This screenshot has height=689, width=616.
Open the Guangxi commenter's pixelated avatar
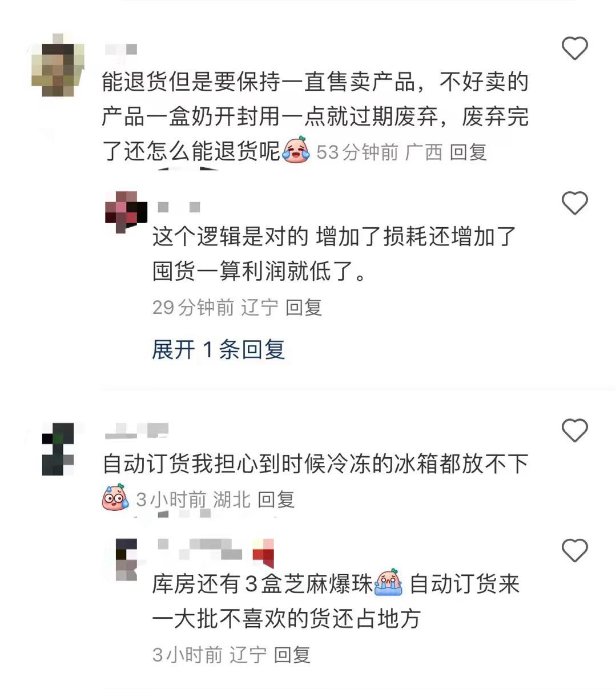point(58,65)
